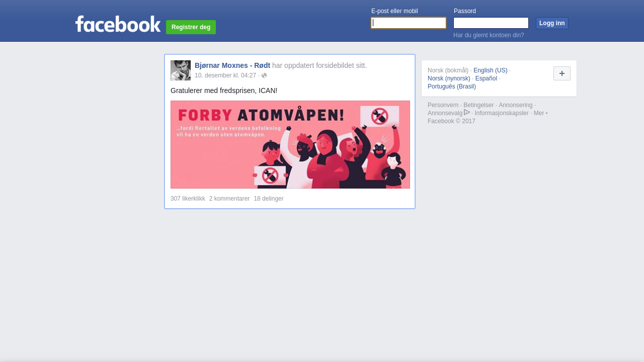Open the Forby Atomvåpen cover image

click(x=290, y=145)
